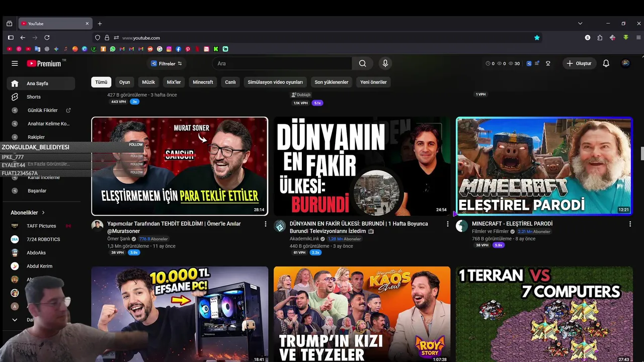Open the list all tabs dropdown
Screen dimensions: 644x362
[580, 24]
